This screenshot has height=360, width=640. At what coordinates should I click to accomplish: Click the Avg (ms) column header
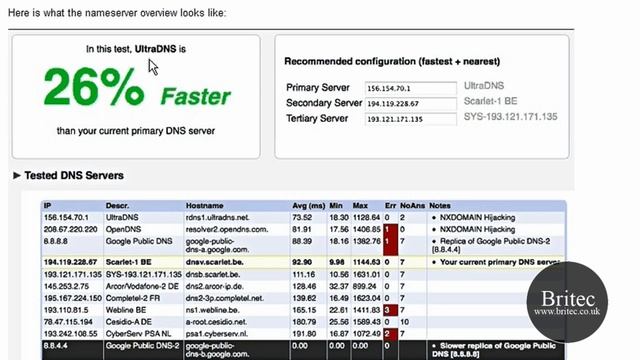309,206
